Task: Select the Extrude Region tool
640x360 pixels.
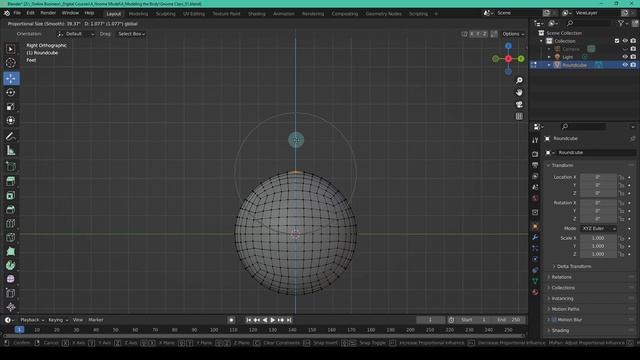Action: pyautogui.click(x=11, y=181)
